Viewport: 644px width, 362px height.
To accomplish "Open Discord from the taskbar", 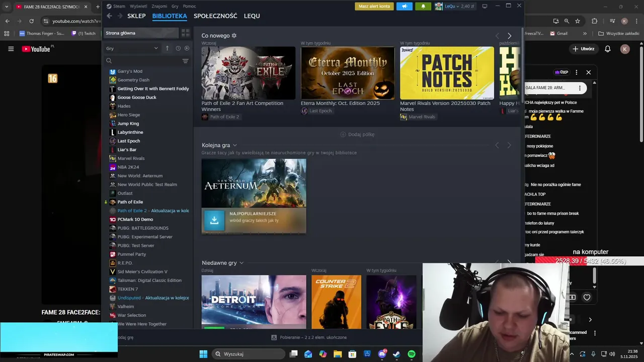I will pyautogui.click(x=382, y=354).
